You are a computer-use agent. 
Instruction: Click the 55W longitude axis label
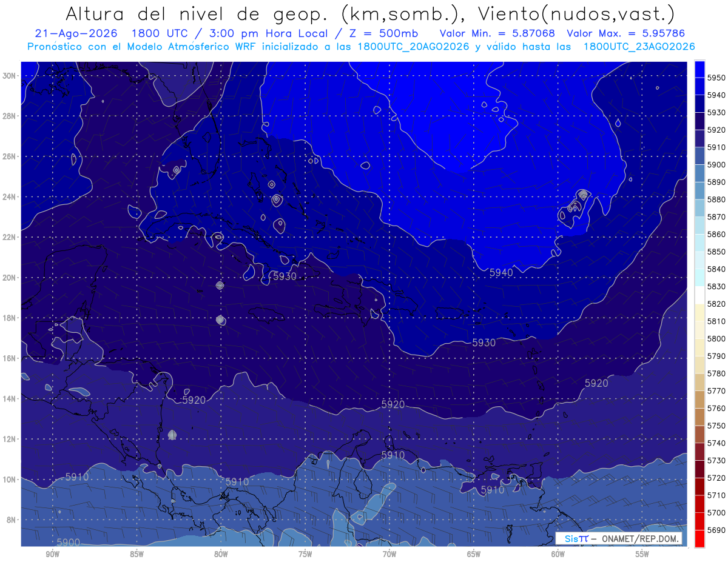click(642, 555)
